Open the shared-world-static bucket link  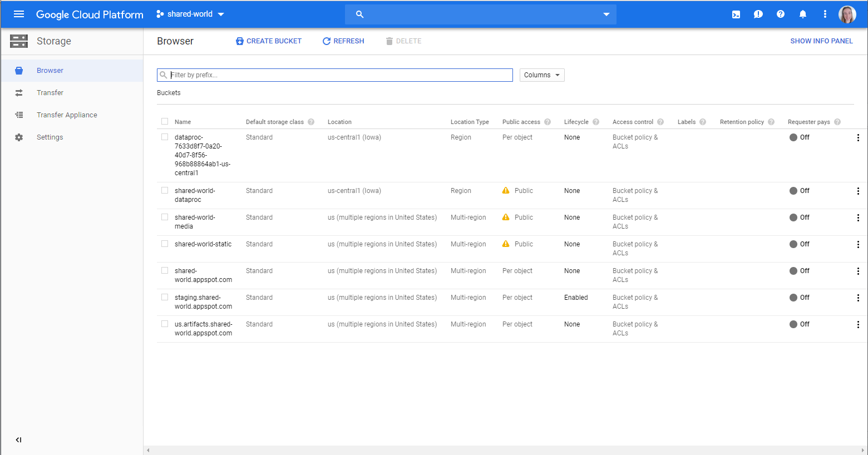203,244
